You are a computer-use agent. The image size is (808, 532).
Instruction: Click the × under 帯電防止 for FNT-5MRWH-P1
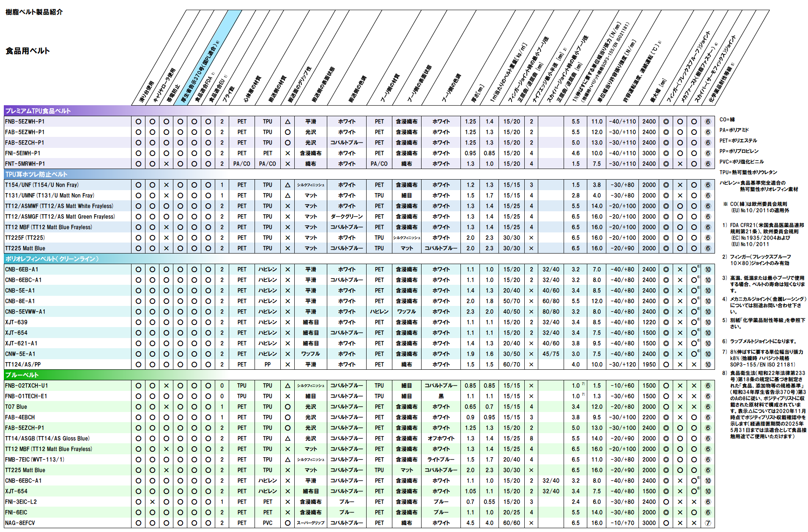(x=166, y=164)
